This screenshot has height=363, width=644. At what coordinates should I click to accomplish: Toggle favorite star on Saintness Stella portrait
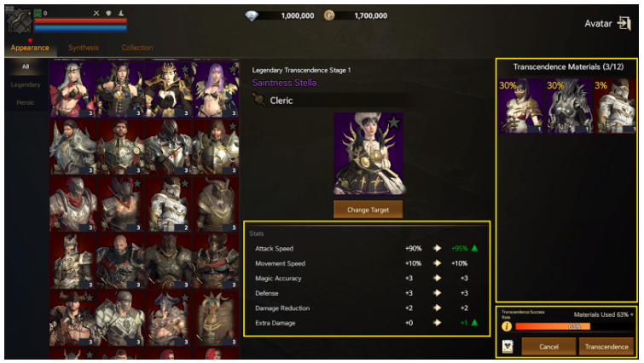(x=394, y=122)
